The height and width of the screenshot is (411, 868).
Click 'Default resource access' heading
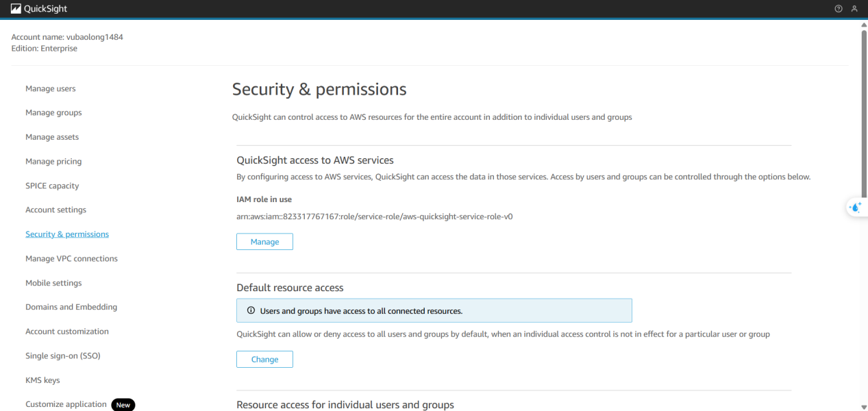tap(290, 288)
